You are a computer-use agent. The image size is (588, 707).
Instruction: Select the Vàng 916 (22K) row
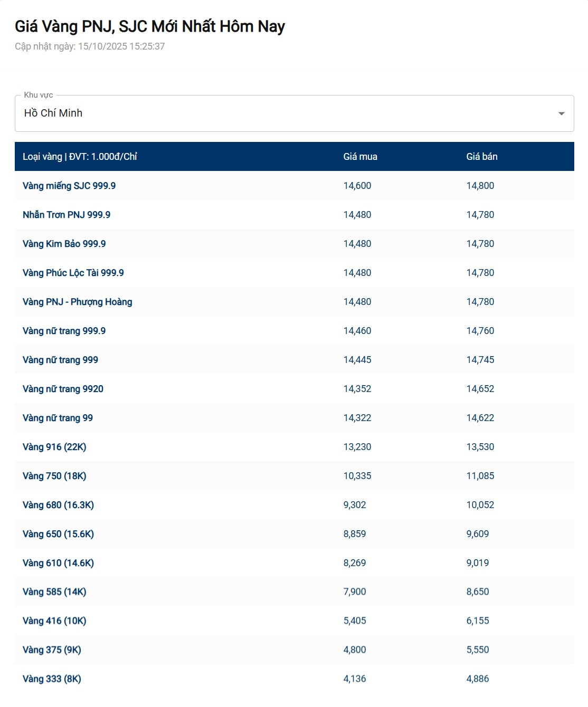click(54, 447)
